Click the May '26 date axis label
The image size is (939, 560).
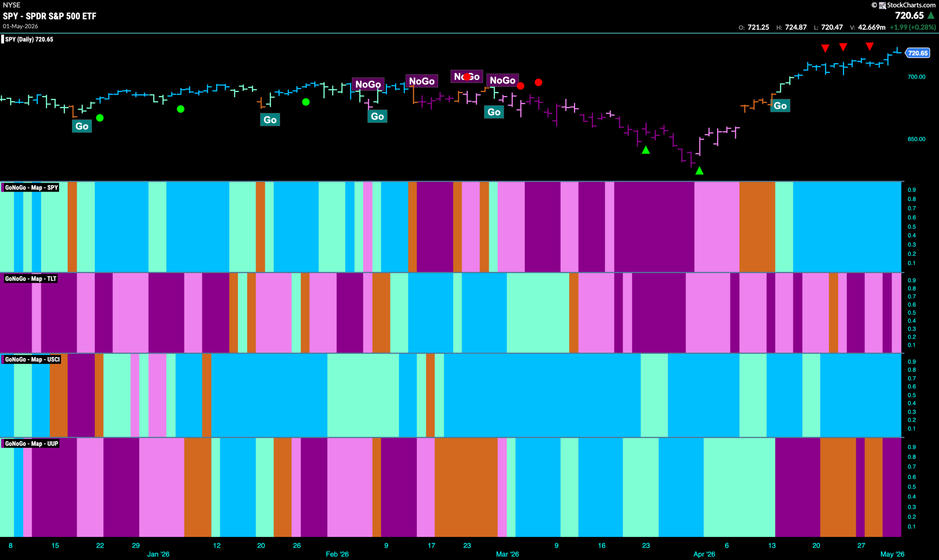(892, 554)
